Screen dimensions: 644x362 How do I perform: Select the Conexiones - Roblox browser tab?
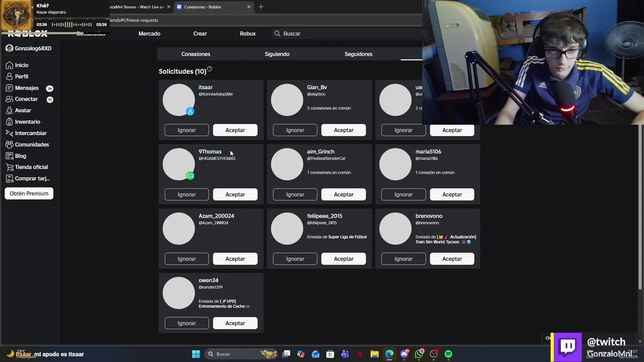coord(214,7)
